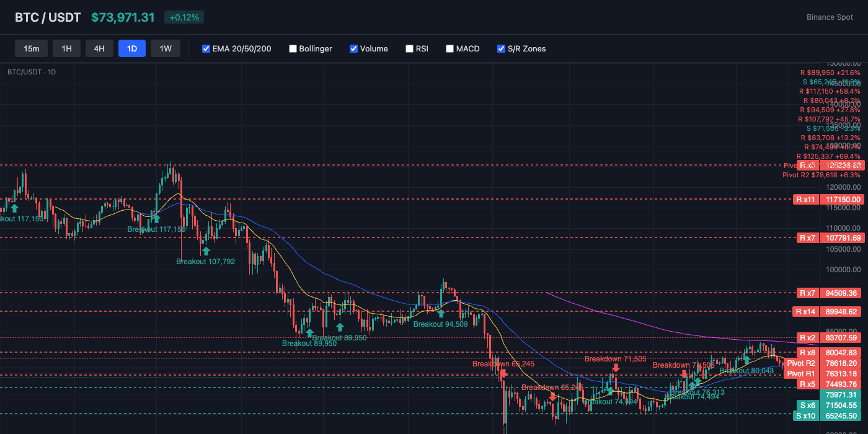Choose the 4H timeframe
868x434 pixels.
[99, 48]
